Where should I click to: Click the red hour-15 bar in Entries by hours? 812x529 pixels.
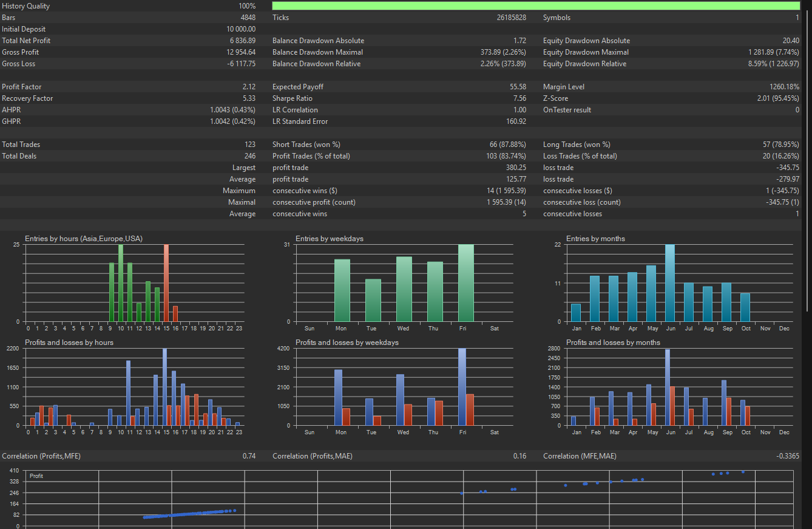[x=166, y=283]
